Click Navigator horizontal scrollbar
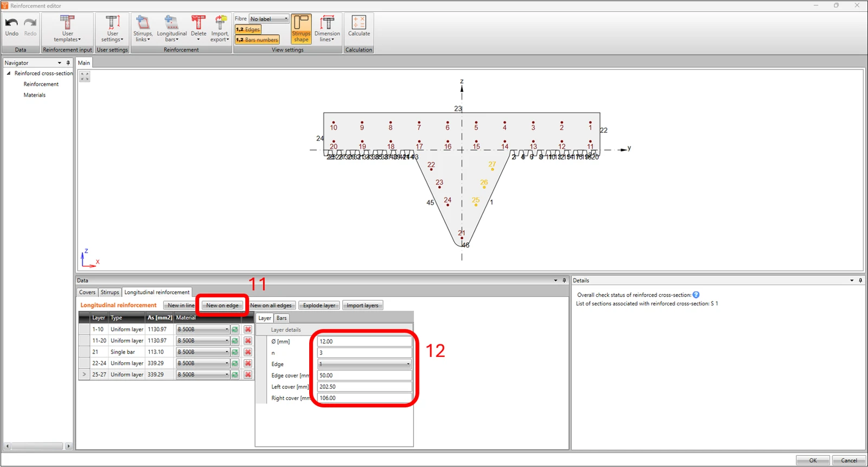Viewport: 868px width, 467px height. (38, 446)
